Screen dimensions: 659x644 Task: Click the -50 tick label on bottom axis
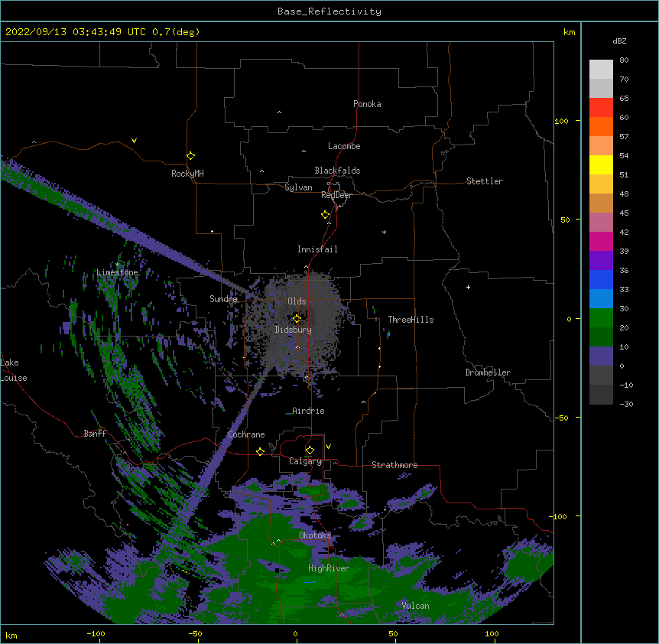(x=195, y=633)
